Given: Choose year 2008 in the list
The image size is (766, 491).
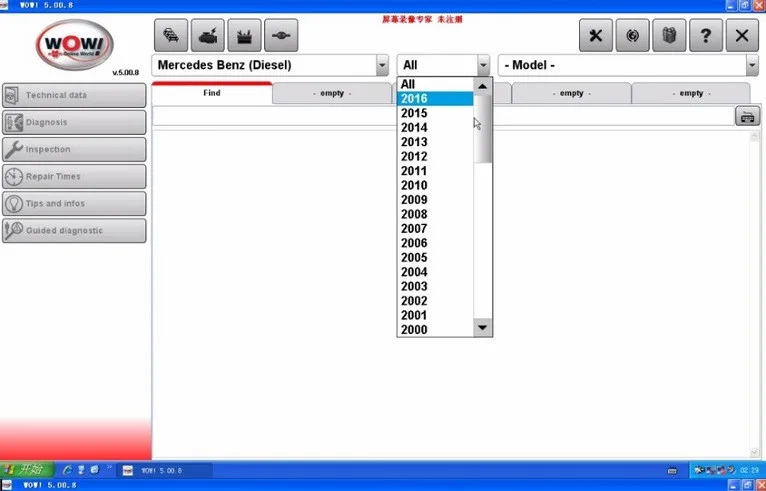Looking at the screenshot, I should [x=435, y=214].
